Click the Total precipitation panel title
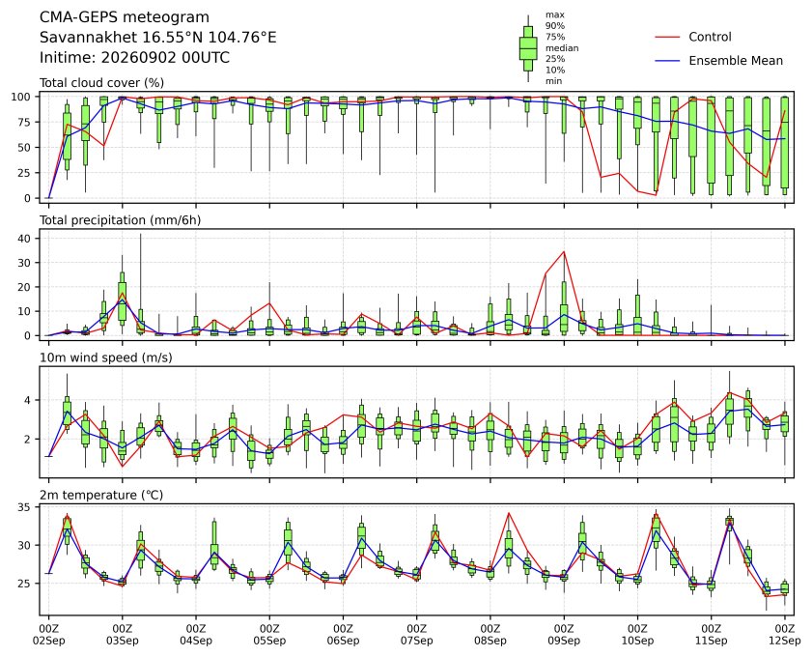This screenshot has width=812, height=657. click(x=120, y=220)
